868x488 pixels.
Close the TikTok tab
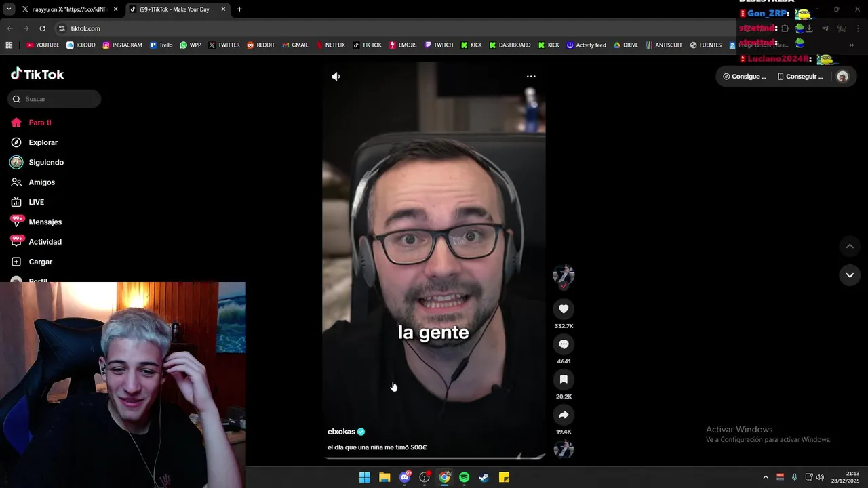[x=223, y=9]
